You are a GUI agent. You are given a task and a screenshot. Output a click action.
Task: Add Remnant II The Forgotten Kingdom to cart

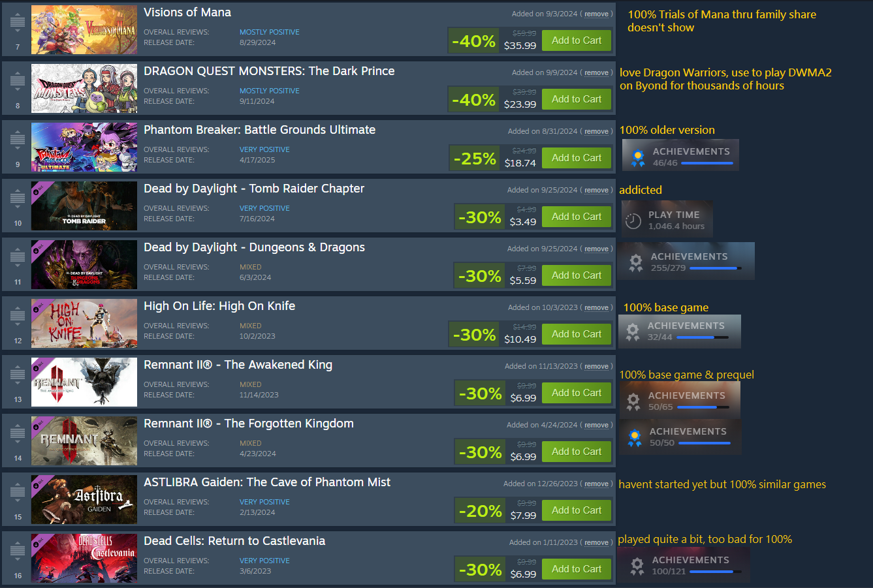click(577, 452)
